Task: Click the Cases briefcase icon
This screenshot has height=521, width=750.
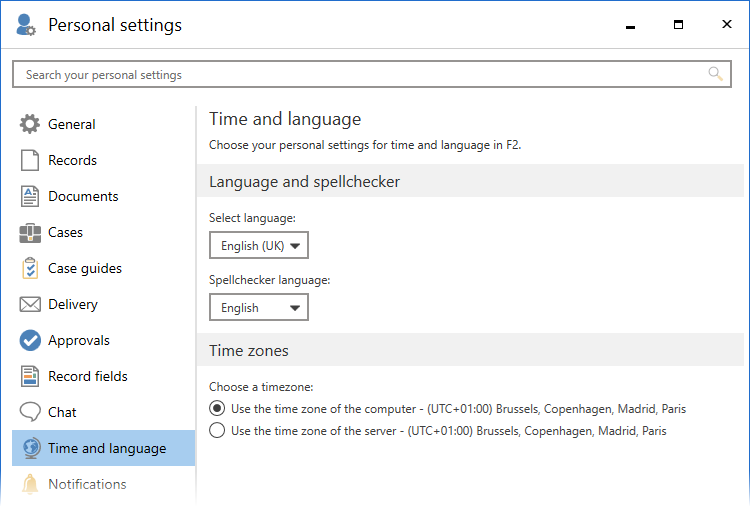Action: [x=30, y=232]
